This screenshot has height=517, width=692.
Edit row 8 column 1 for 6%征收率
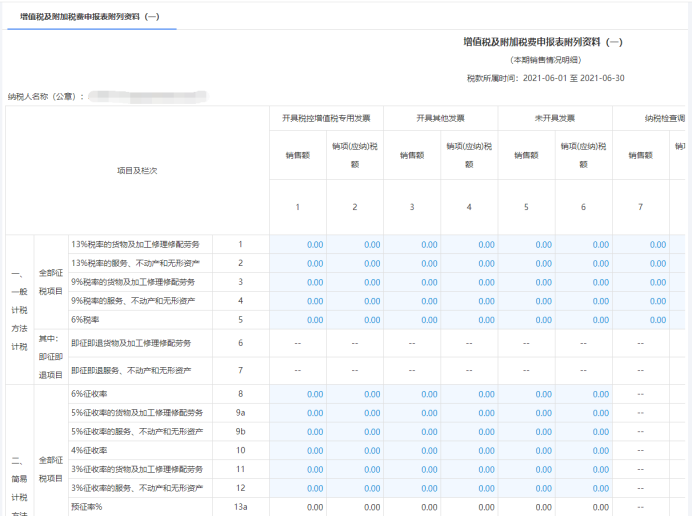(298, 394)
